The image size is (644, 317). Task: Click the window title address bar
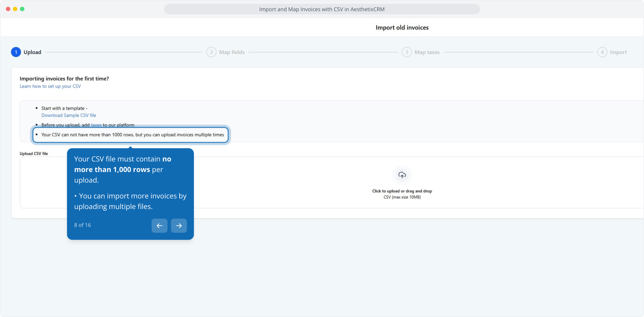[322, 9]
